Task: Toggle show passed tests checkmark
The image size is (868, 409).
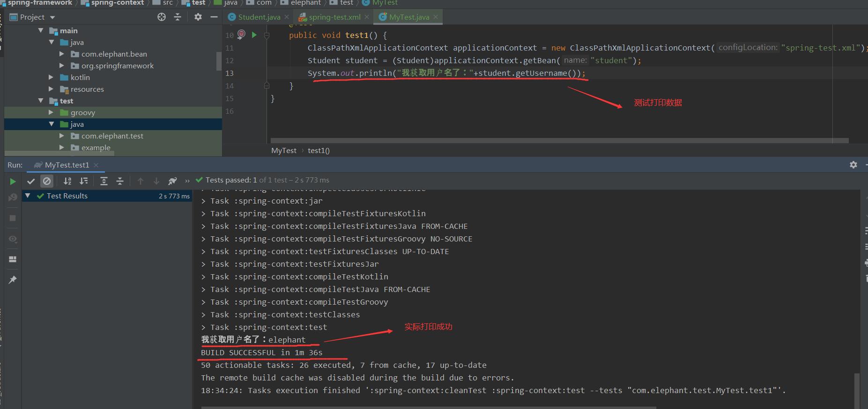Action: [x=31, y=181]
